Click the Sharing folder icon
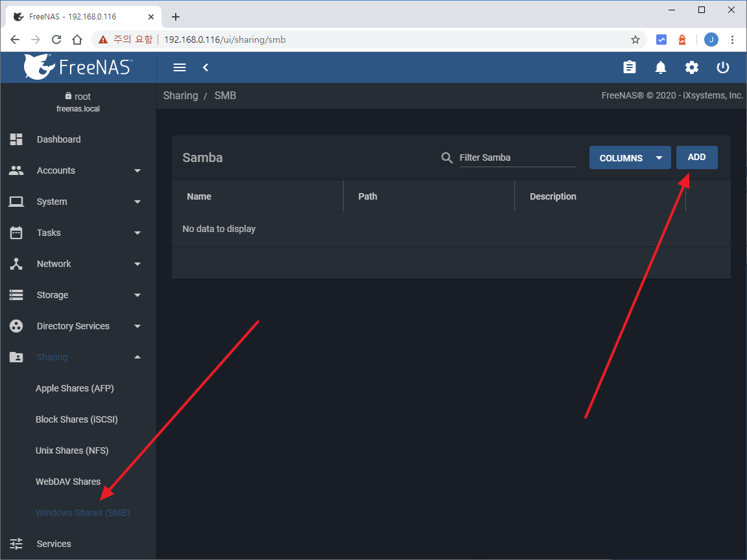Screen dimensions: 747x560 16,357
